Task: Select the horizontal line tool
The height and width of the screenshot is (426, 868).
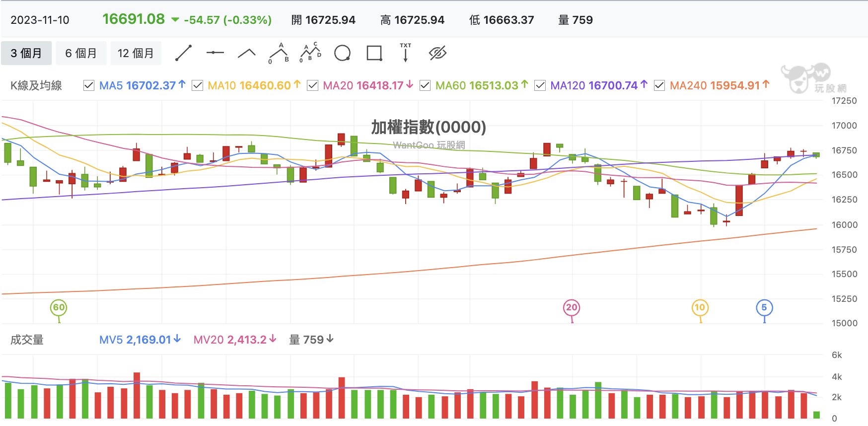Action: click(x=215, y=53)
